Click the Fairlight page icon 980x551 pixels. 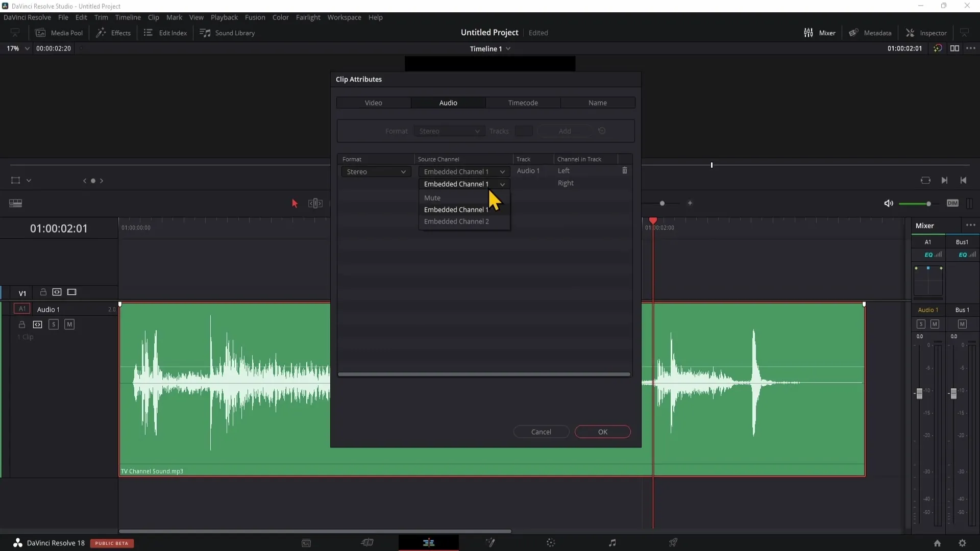click(612, 542)
